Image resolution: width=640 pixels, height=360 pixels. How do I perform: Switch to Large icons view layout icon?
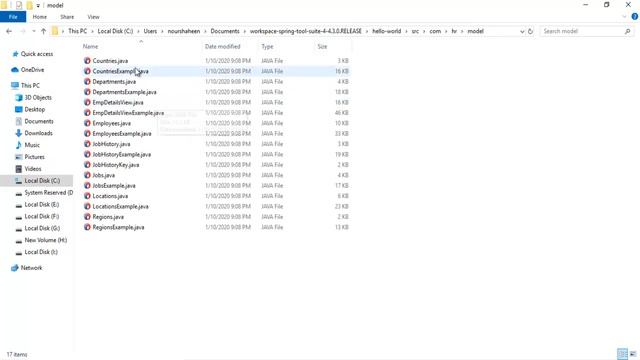click(633, 354)
